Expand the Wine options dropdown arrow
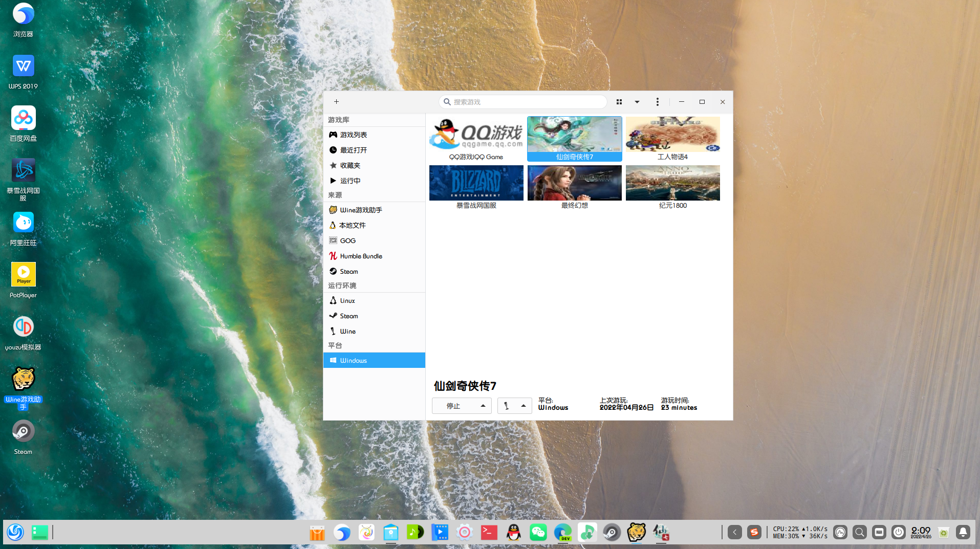 point(523,406)
